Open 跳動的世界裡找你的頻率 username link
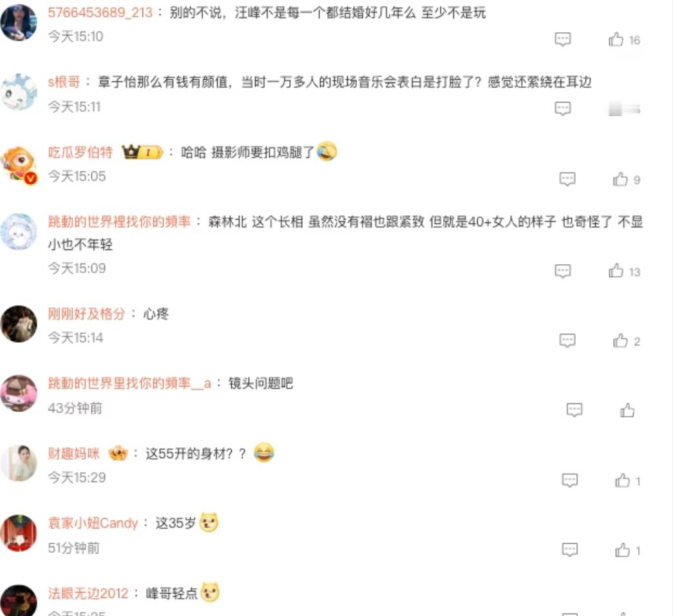The height and width of the screenshot is (616, 673). coord(119,222)
